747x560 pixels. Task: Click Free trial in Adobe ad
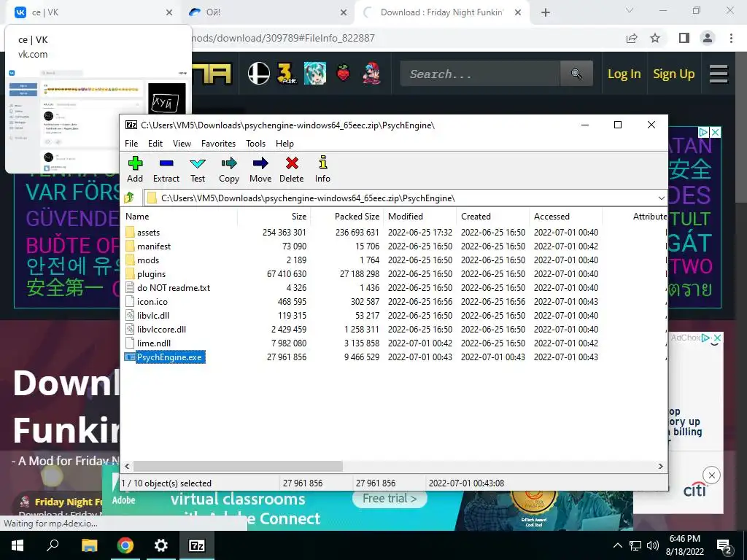point(390,499)
